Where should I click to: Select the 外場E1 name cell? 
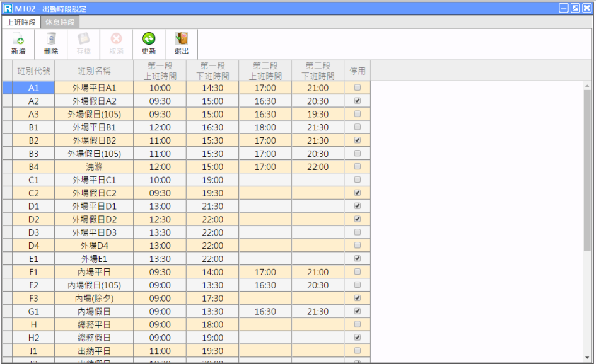(94, 259)
